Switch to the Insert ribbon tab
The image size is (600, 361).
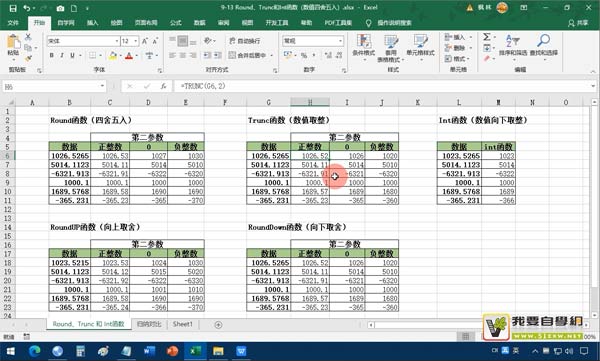[x=92, y=23]
